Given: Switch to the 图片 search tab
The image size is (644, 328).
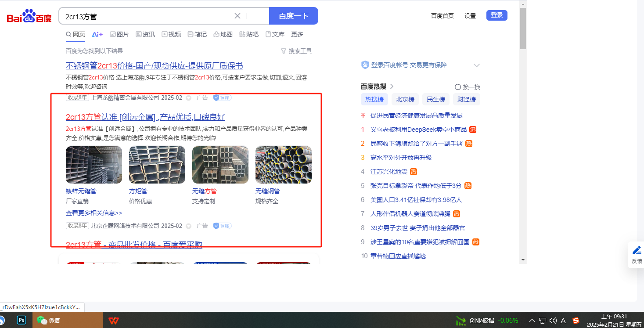Looking at the screenshot, I should tap(119, 34).
